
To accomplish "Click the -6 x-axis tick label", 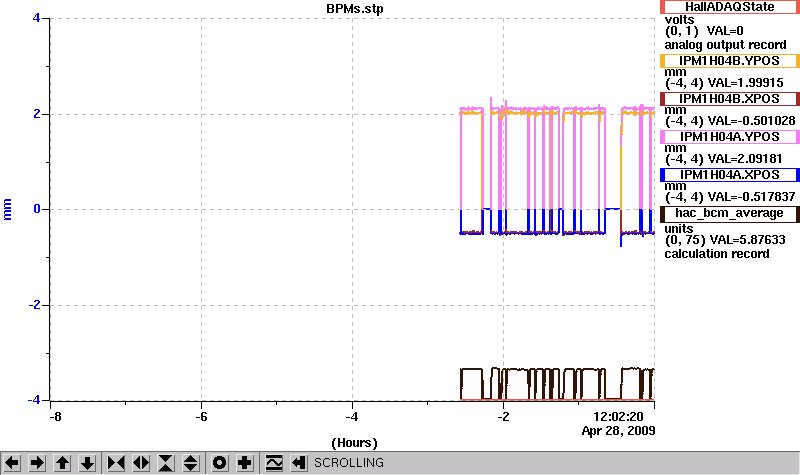I will coord(202,417).
